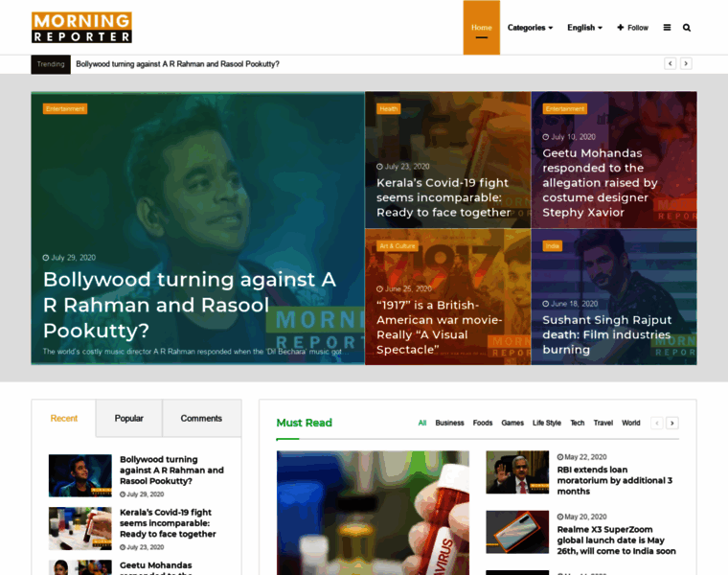Switch to the Recent tab
The height and width of the screenshot is (575, 728).
point(64,419)
